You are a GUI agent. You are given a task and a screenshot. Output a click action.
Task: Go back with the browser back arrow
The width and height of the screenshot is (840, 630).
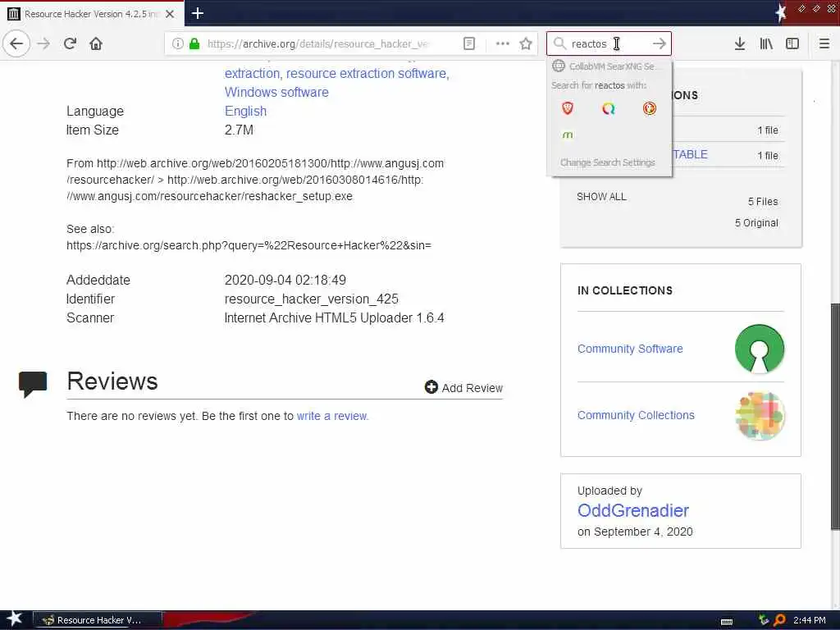pos(16,43)
